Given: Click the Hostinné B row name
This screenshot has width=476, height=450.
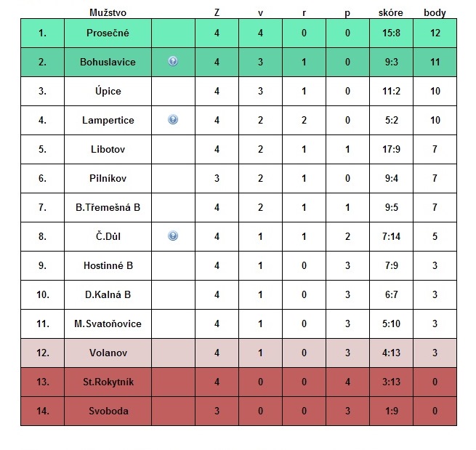Looking at the screenshot, I should [108, 265].
